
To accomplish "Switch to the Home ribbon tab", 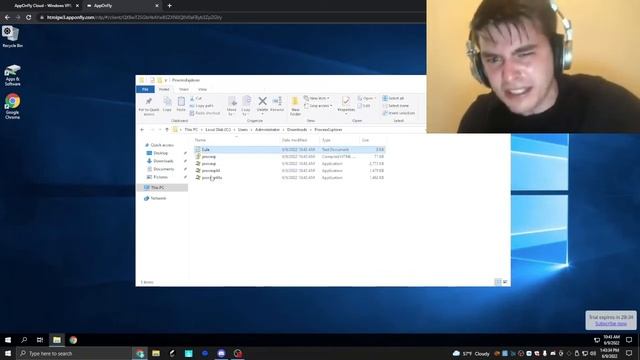I will 164,89.
